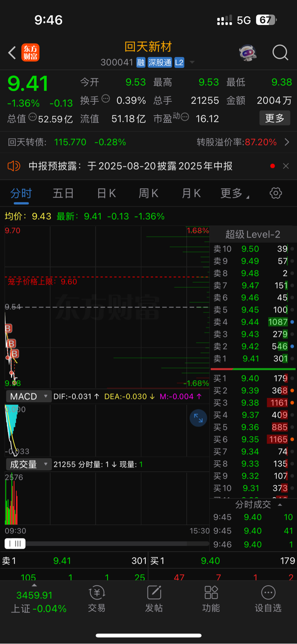297x644 pixels.
Task: Tap the 卖10 9.50 order row
Action: (x=254, y=249)
